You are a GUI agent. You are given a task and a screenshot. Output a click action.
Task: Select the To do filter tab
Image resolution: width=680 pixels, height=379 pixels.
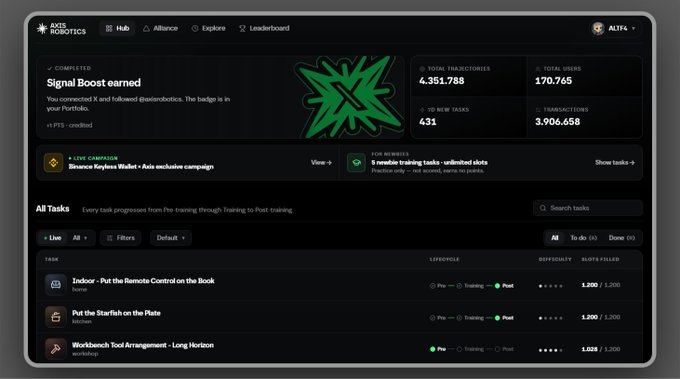[583, 238]
